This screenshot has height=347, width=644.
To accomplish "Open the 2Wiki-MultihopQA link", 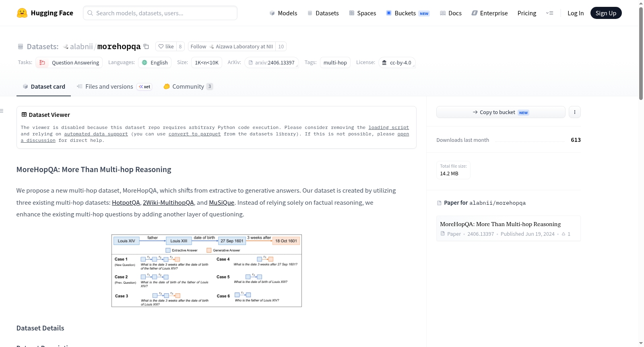I will coord(168,202).
